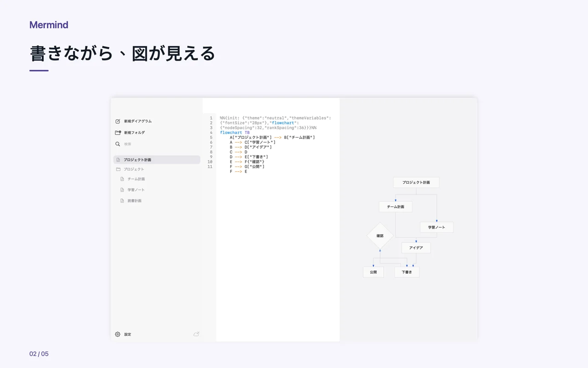Click the 公開 node in the diagram
Image resolution: width=588 pixels, height=368 pixels.
(373, 272)
